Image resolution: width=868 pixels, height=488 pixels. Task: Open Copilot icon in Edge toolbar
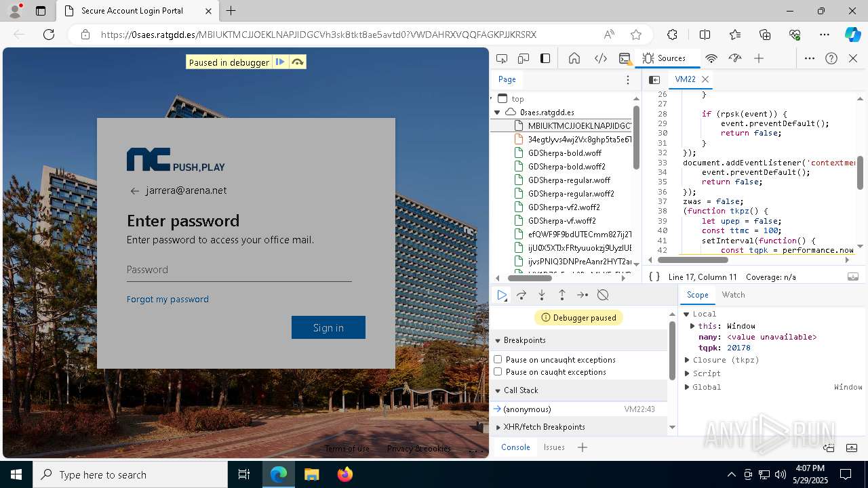click(852, 35)
